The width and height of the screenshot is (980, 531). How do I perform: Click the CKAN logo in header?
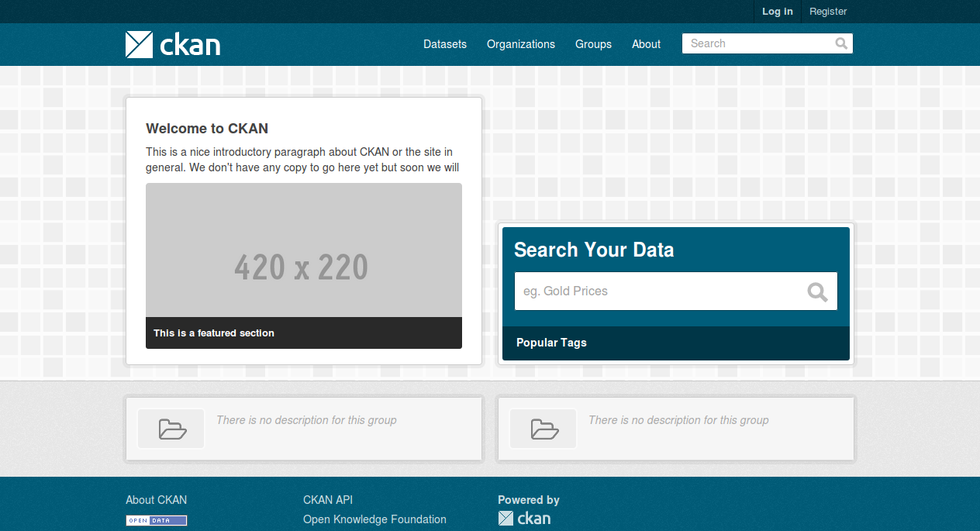(173, 44)
